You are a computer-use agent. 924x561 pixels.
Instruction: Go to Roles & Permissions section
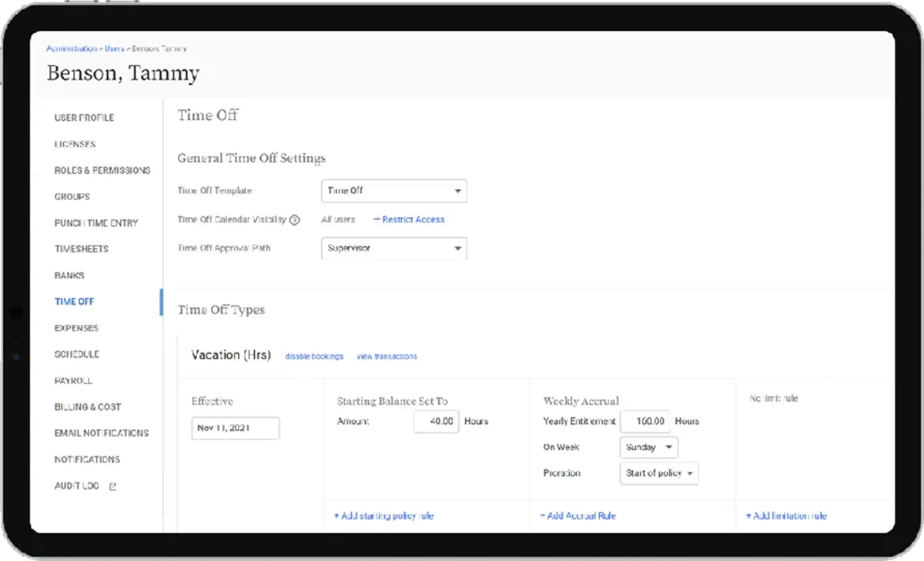(x=102, y=170)
